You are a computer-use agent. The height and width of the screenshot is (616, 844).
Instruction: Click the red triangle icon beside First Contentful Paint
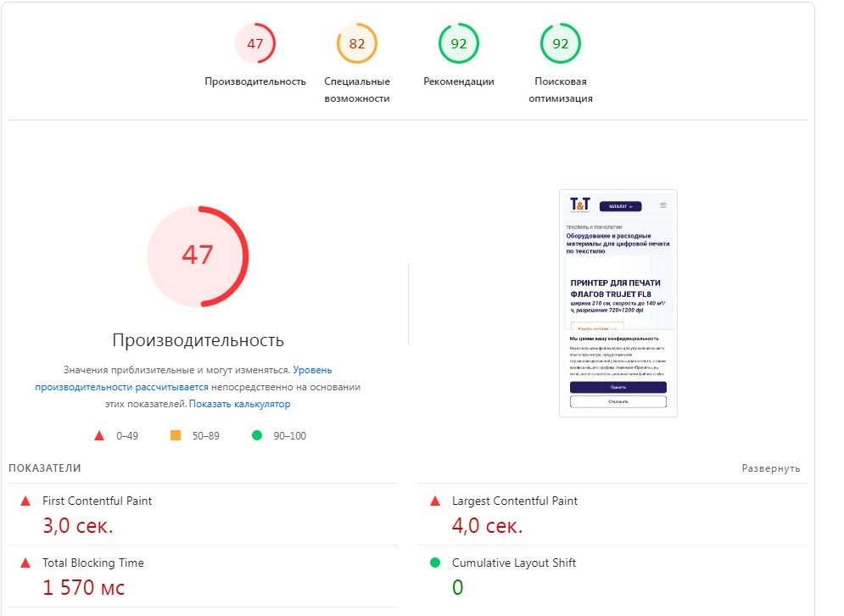pyautogui.click(x=27, y=501)
